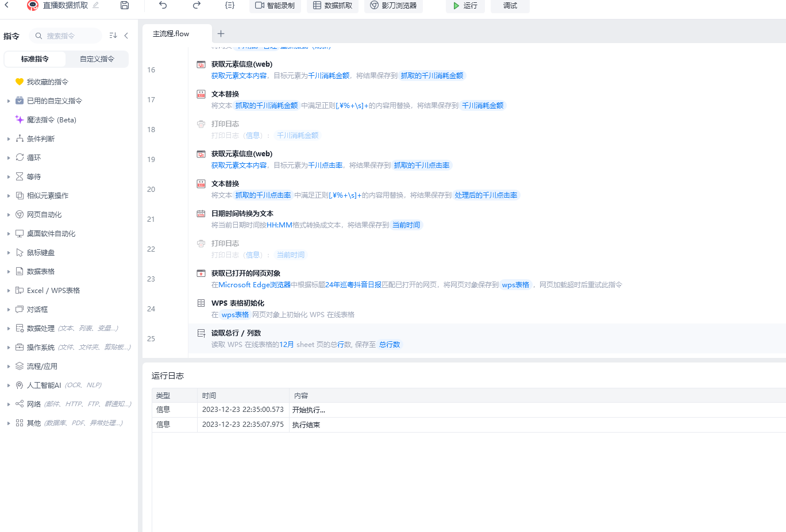
Task: Click the Excel / WPS表格 folder icon
Action: tap(20, 291)
